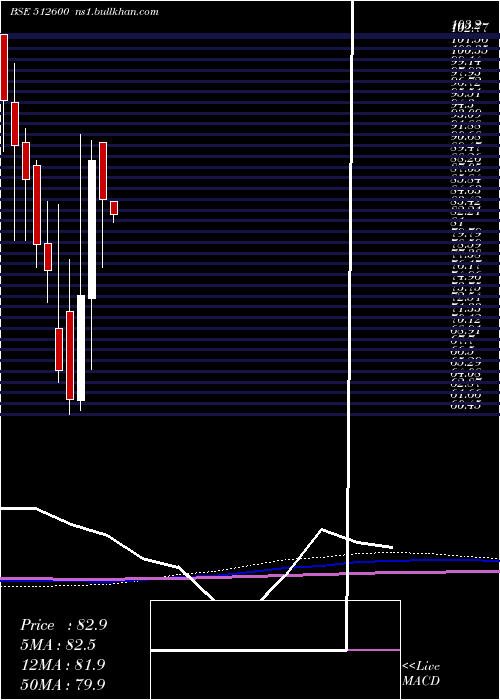Click the '5MA : 82.5' value
This screenshot has width=500, height=700.
point(58,645)
